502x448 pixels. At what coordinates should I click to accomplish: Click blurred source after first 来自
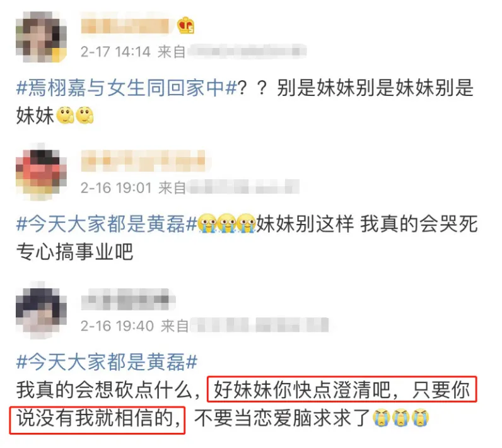click(247, 52)
